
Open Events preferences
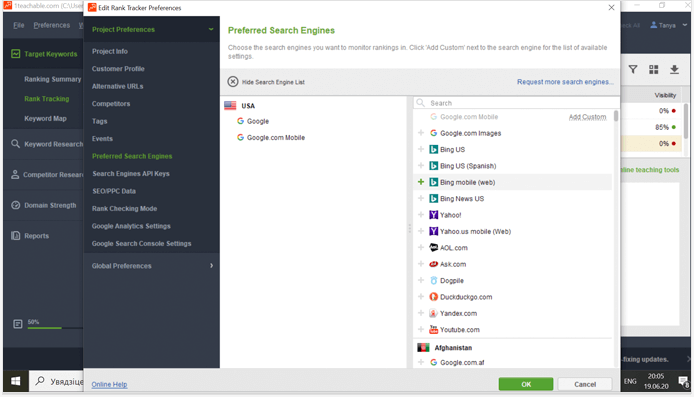click(x=102, y=139)
